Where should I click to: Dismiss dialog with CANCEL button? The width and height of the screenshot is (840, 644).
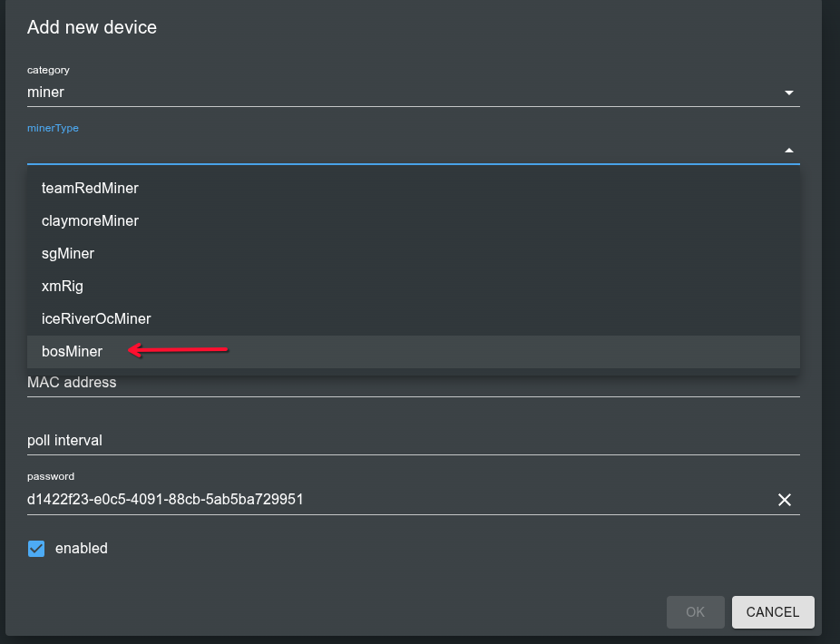click(773, 612)
